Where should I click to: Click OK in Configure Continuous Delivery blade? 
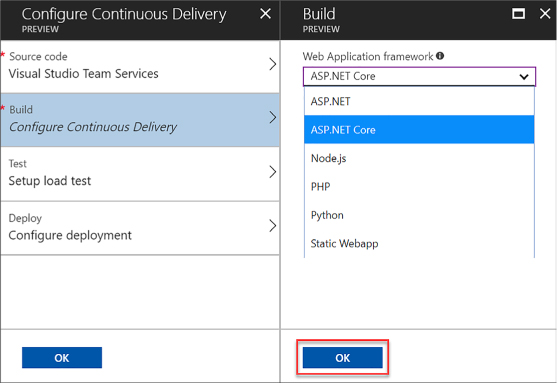click(x=62, y=357)
